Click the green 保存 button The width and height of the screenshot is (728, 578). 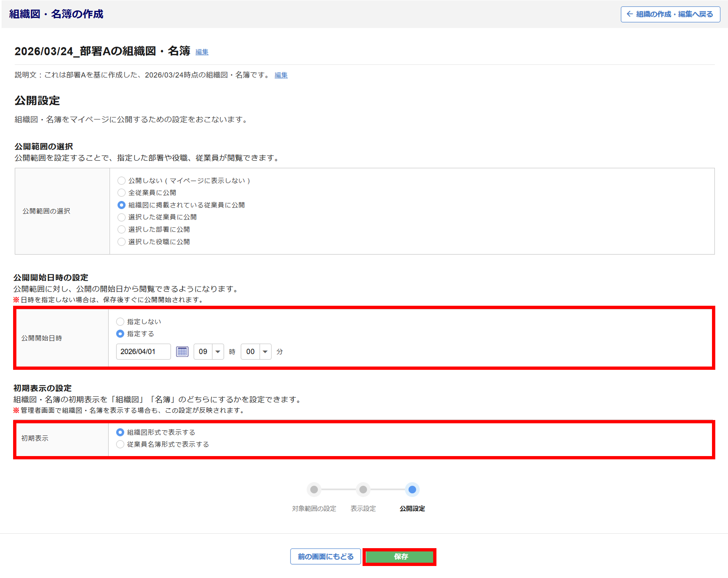click(x=400, y=557)
